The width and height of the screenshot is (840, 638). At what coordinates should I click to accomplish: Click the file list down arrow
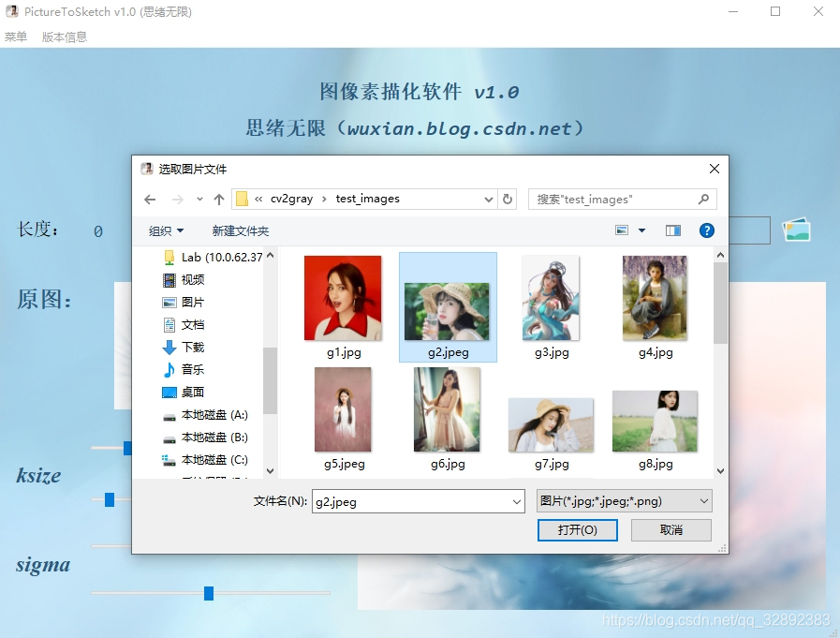click(x=720, y=470)
